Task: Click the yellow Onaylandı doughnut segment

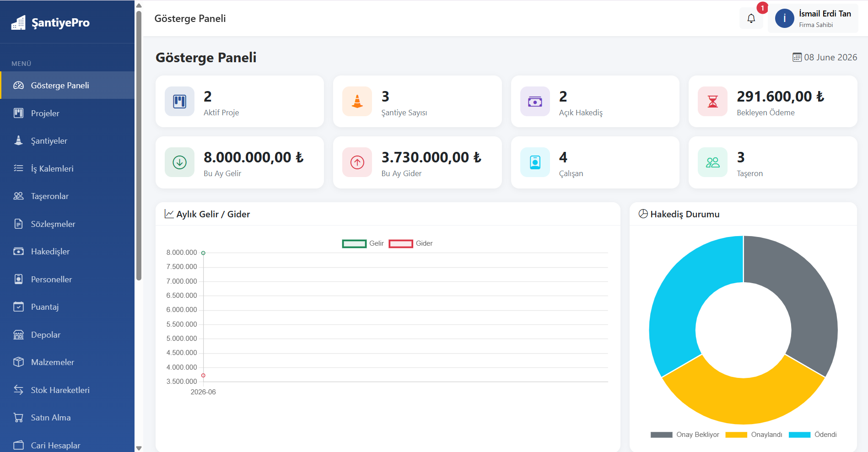Action: point(743,399)
